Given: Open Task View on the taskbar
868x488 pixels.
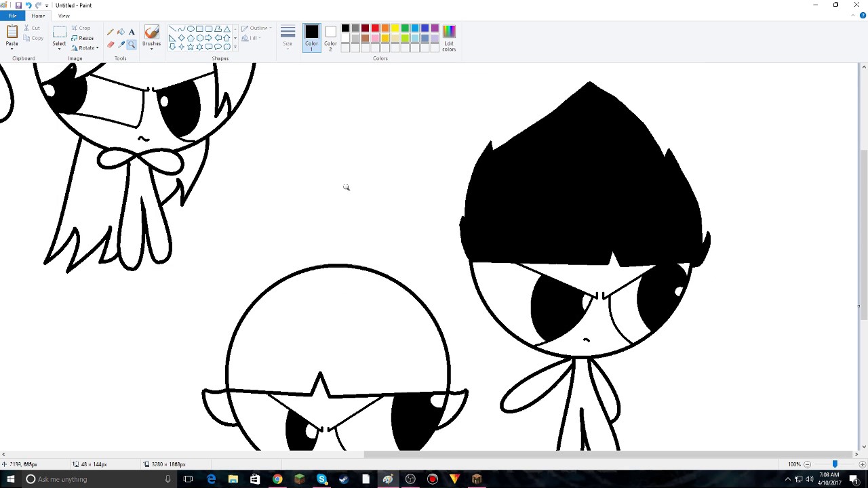Looking at the screenshot, I should point(188,479).
